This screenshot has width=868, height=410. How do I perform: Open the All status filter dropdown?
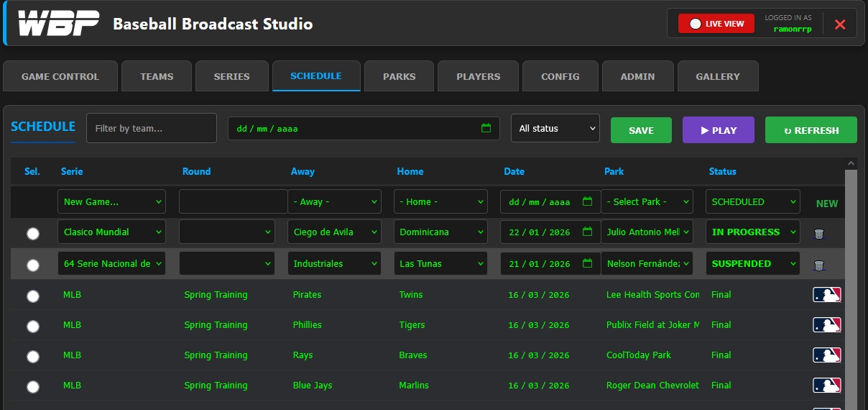point(555,129)
